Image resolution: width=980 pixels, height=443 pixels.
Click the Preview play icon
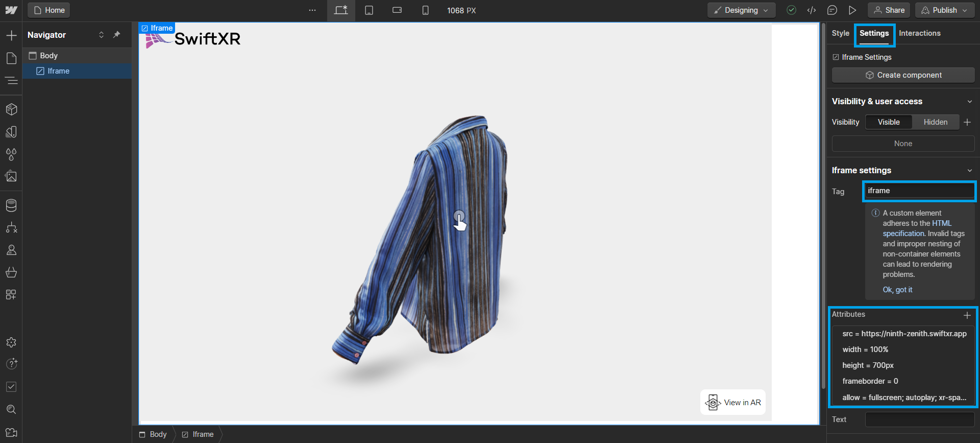[852, 10]
